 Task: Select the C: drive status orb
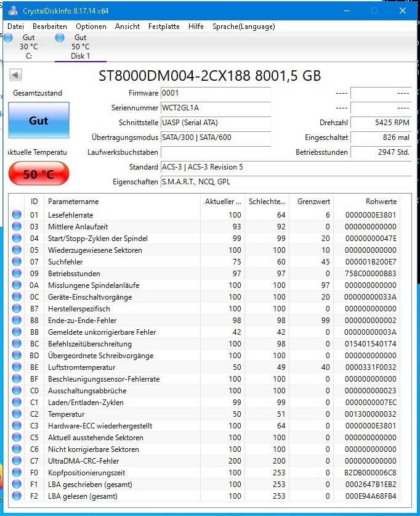coord(8,38)
